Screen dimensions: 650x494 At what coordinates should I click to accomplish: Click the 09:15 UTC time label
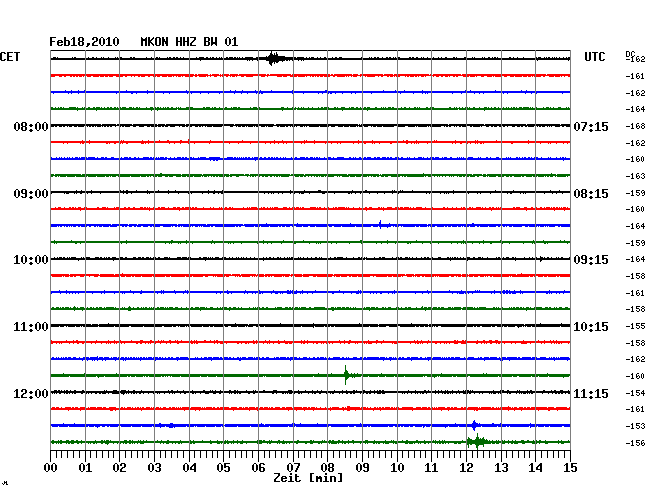point(591,260)
